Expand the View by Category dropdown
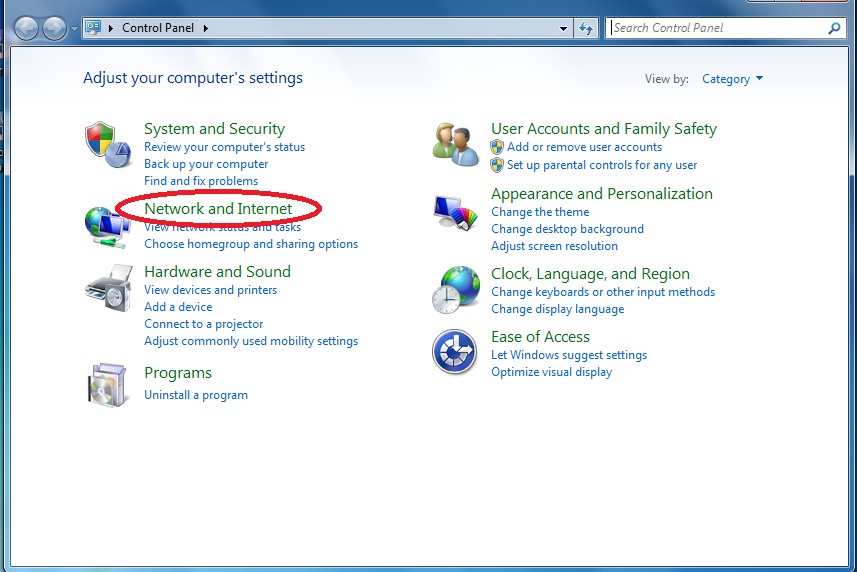Screen dimensions: 857x572 pyautogui.click(x=732, y=79)
